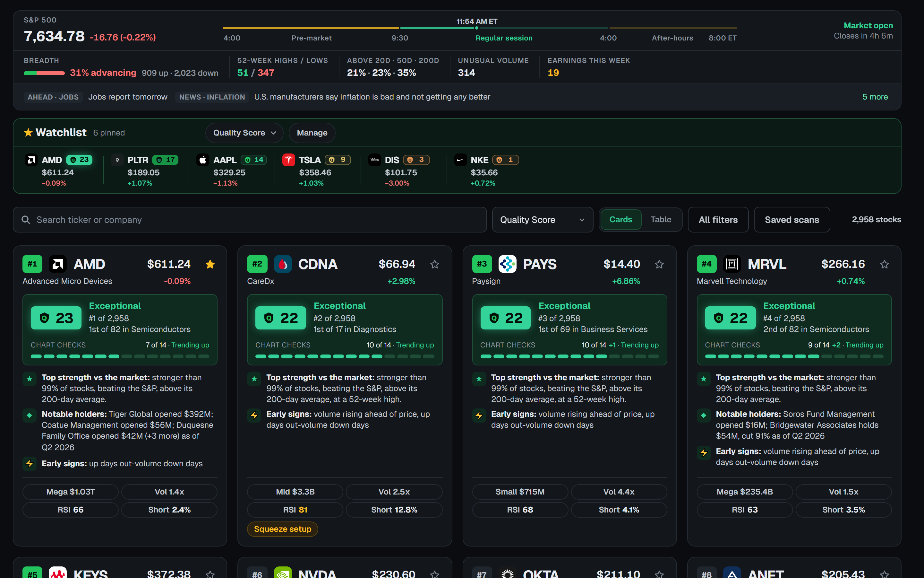The image size is (924, 578).
Task: Click the AMD logo in the watchlist
Action: (31, 160)
